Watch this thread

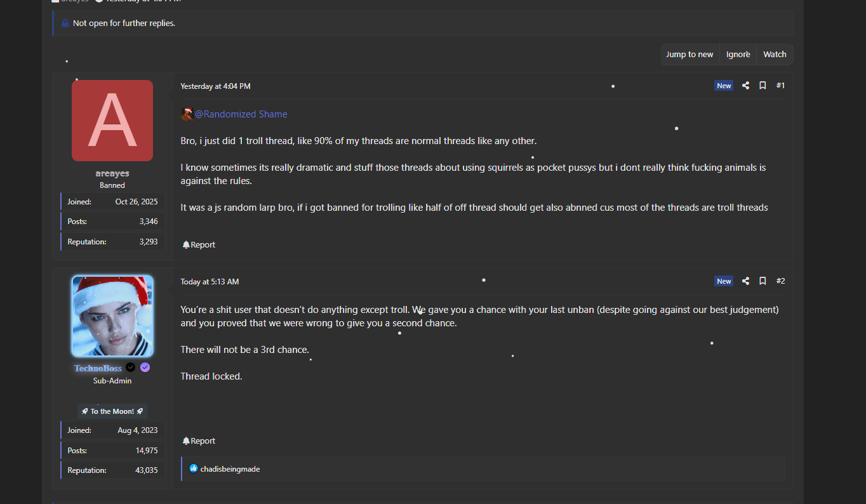775,55
